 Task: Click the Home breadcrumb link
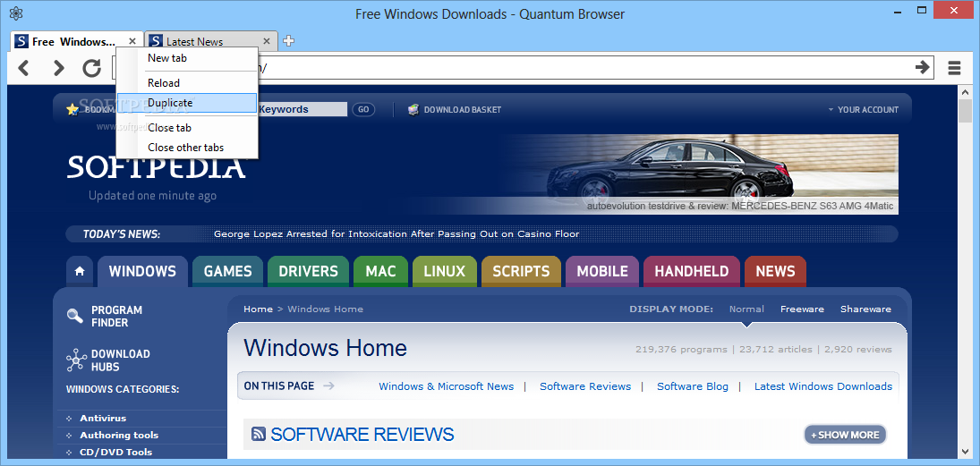[258, 309]
